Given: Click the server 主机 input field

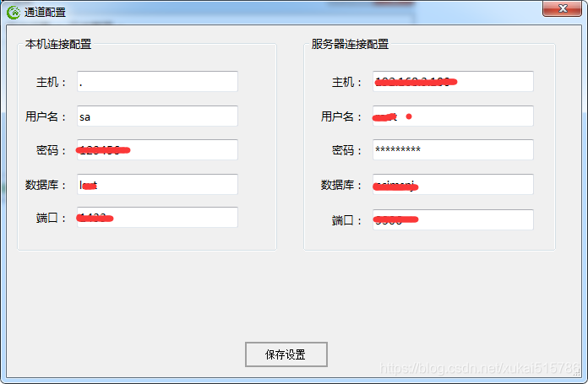Looking at the screenshot, I should [x=453, y=81].
